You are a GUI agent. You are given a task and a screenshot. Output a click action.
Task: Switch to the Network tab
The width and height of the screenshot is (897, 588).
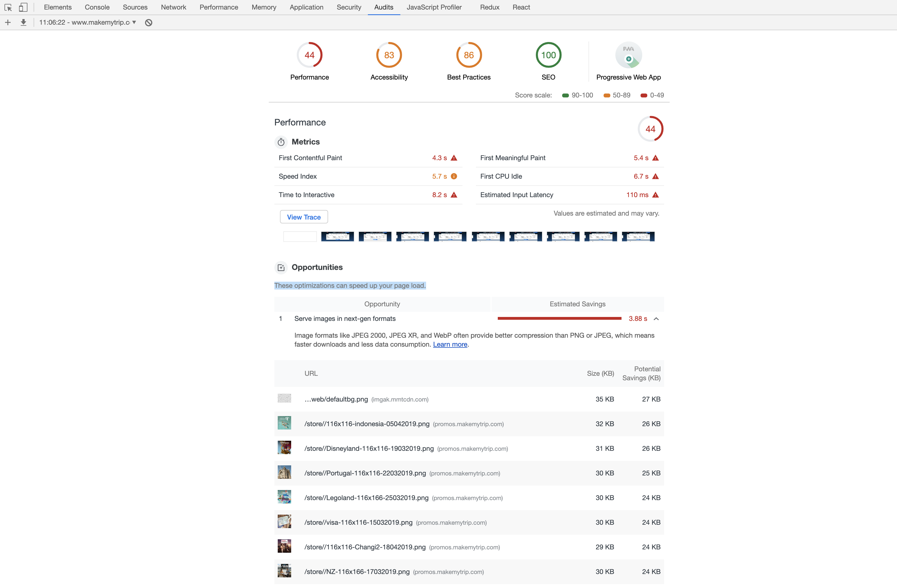click(173, 7)
